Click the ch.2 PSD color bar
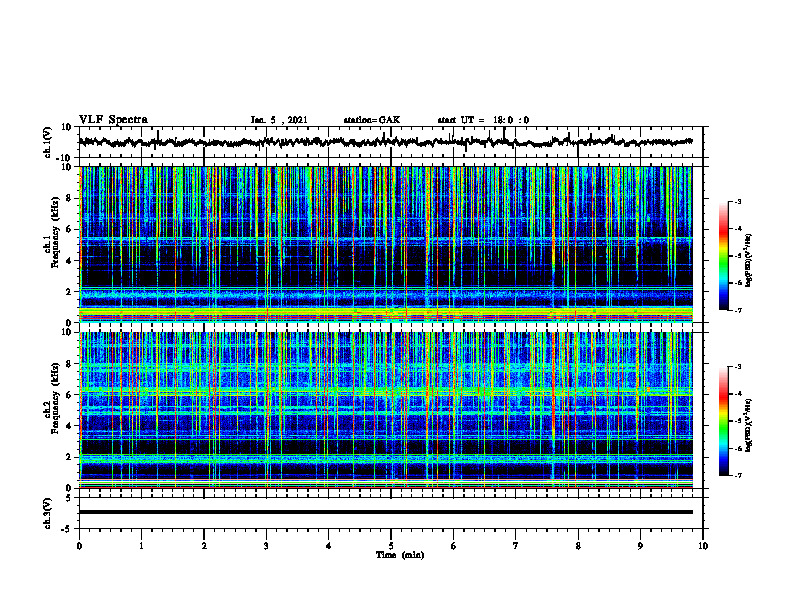The width and height of the screenshot is (792, 612). tap(723, 421)
